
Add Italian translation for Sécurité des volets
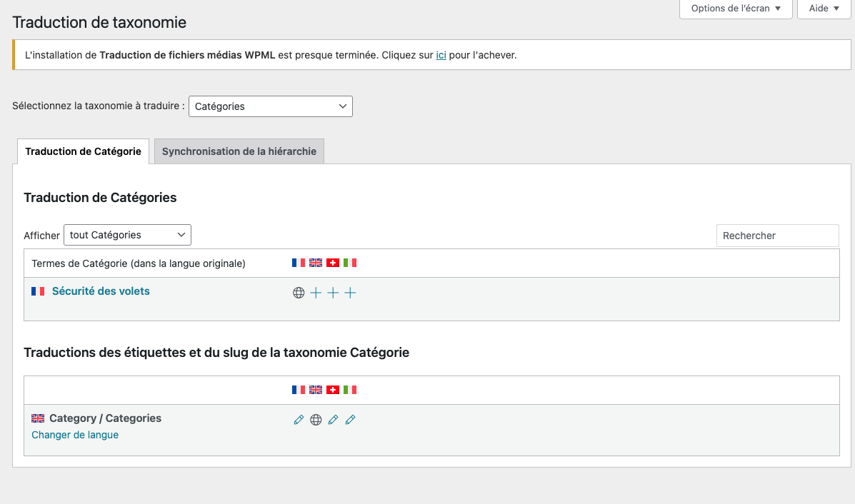click(x=350, y=293)
